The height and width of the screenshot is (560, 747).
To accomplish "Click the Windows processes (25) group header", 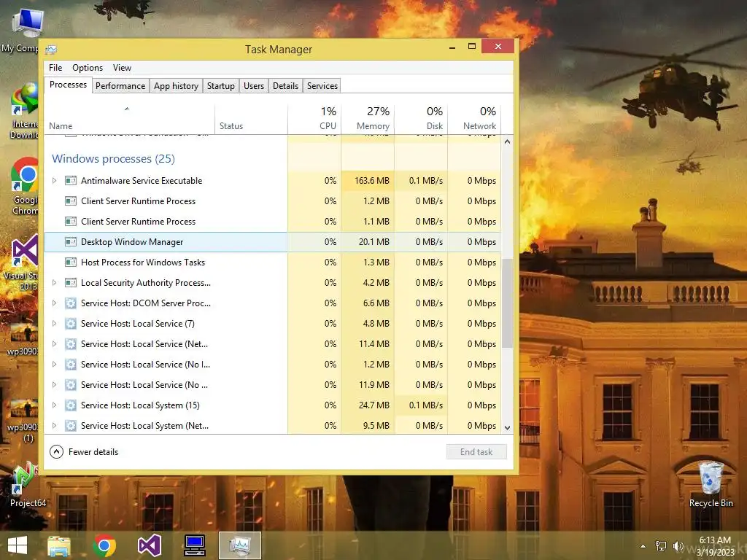I will (x=113, y=158).
